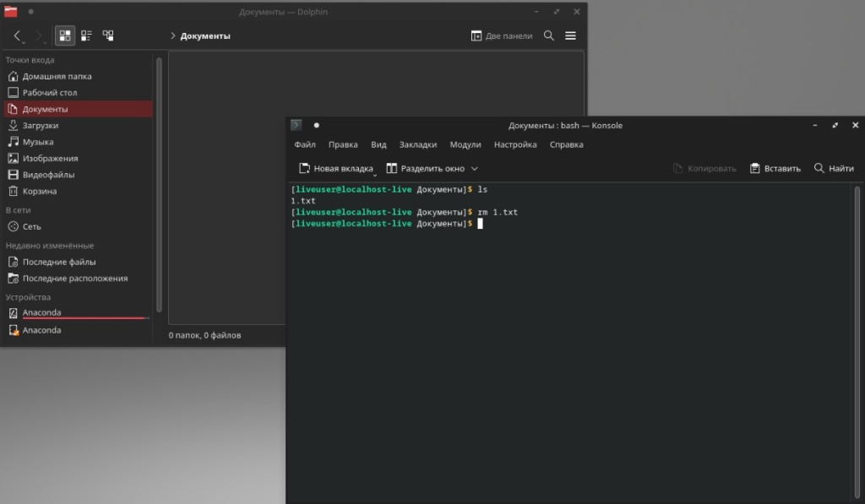Click the Anaconda device capacity bar

click(x=84, y=319)
